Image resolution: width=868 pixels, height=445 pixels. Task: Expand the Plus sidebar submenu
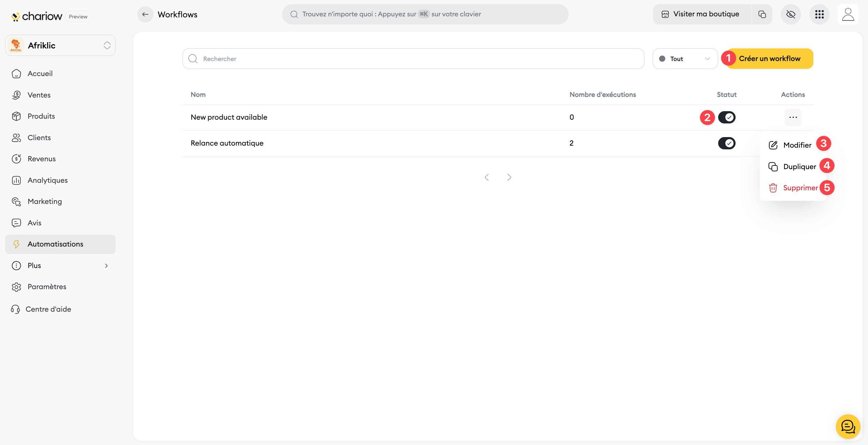(x=60, y=266)
